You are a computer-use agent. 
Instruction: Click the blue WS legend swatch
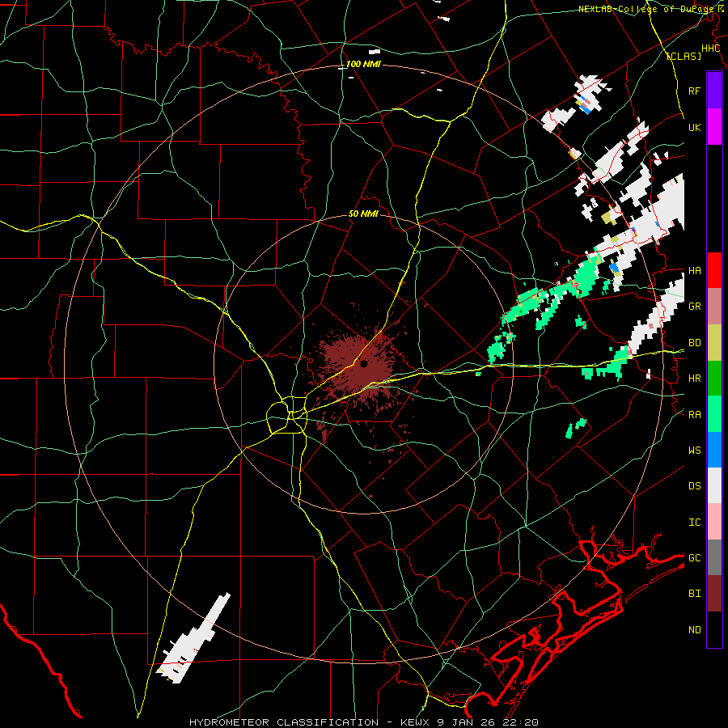coord(714,450)
